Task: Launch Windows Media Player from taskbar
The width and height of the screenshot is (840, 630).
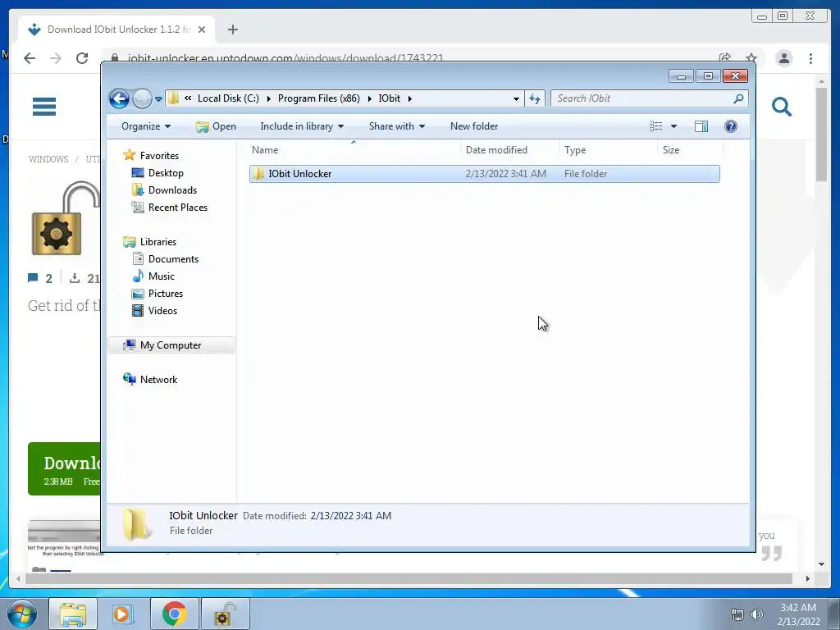Action: point(122,614)
